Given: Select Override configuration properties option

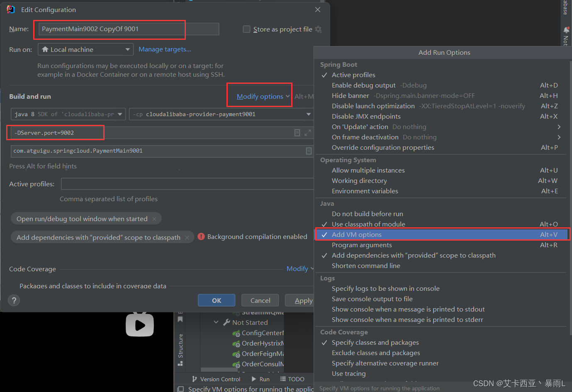Looking at the screenshot, I should pyautogui.click(x=441, y=147).
